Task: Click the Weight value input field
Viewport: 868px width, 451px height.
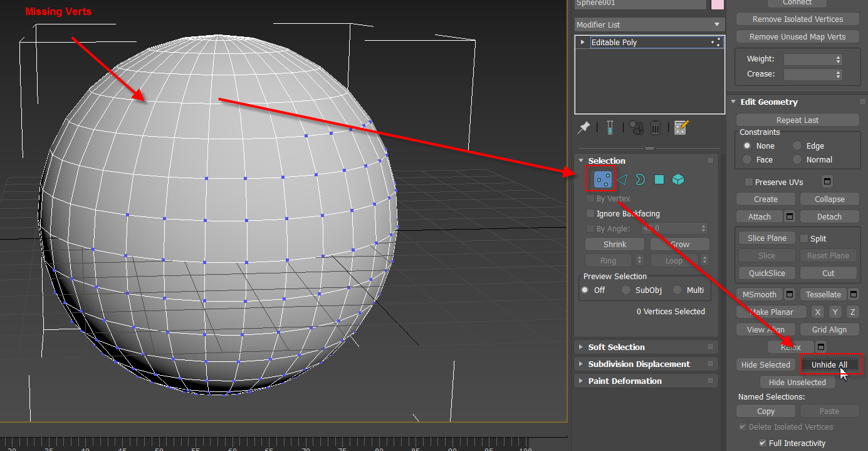Action: point(809,59)
